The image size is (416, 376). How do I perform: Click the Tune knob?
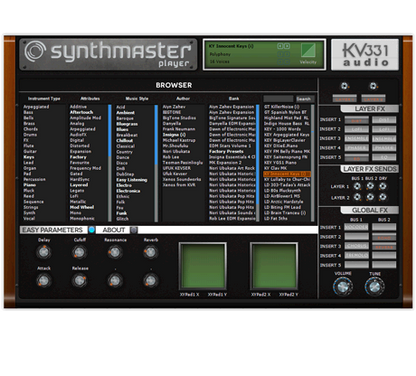[374, 286]
